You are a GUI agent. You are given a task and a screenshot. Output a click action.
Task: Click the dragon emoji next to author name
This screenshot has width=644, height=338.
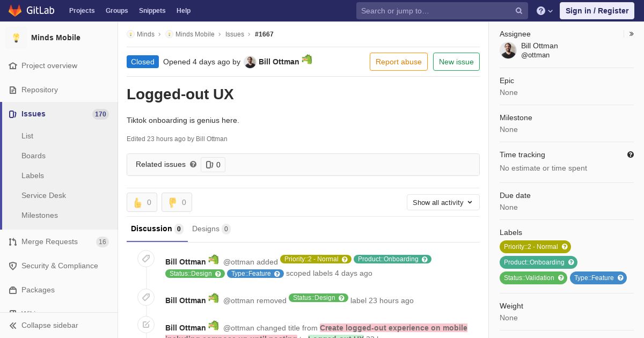tap(307, 59)
